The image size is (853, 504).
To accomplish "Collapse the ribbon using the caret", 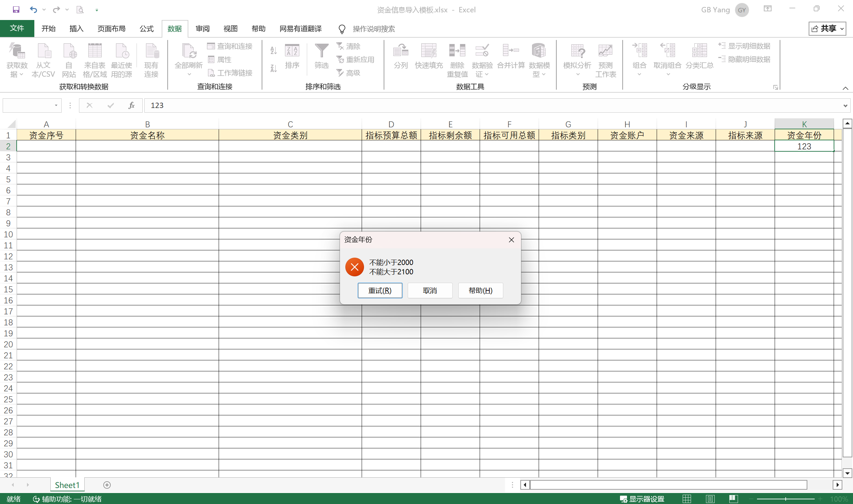I will 845,88.
